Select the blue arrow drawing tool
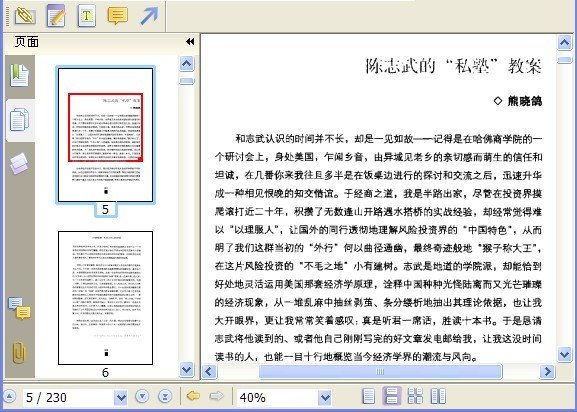Screen dimensions: 577x412 coord(149,16)
